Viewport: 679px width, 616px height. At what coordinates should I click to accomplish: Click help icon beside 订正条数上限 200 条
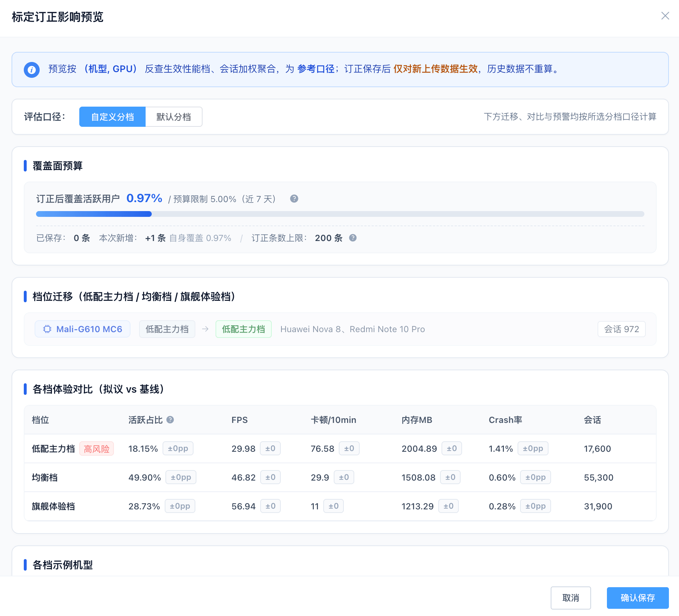point(353,238)
